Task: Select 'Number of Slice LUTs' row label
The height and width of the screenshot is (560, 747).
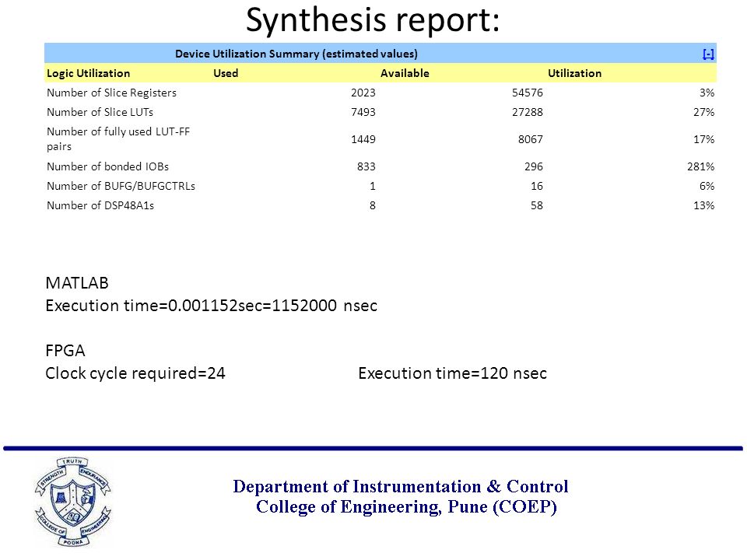Action: tap(100, 112)
